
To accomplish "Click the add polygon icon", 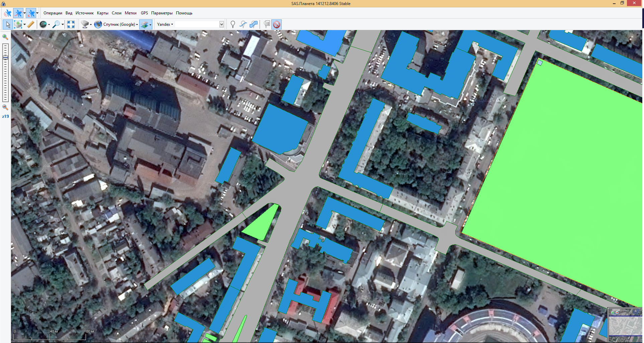I will pyautogui.click(x=254, y=24).
